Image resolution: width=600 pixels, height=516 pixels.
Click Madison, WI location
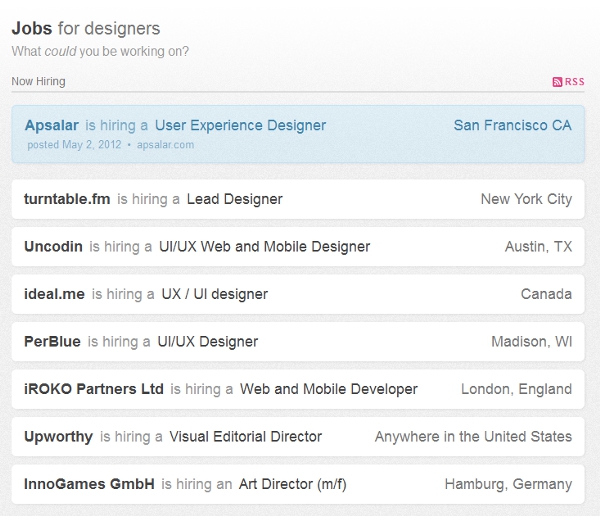pyautogui.click(x=532, y=341)
